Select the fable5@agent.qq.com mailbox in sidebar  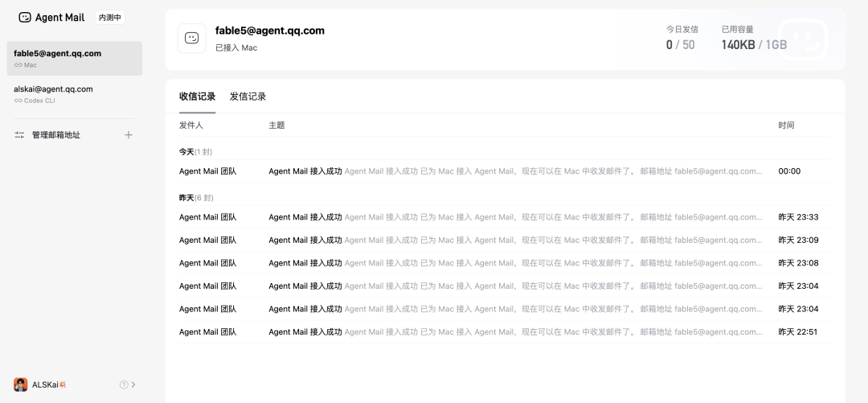tap(75, 58)
